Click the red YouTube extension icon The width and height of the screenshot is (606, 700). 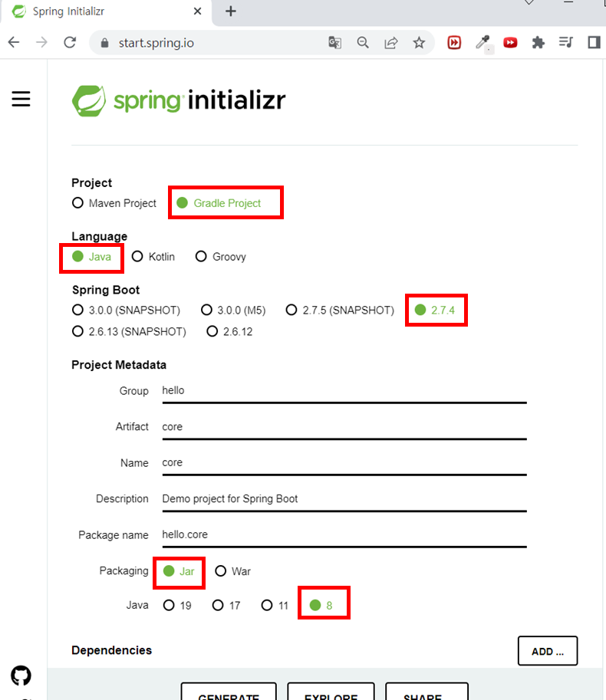pyautogui.click(x=510, y=42)
